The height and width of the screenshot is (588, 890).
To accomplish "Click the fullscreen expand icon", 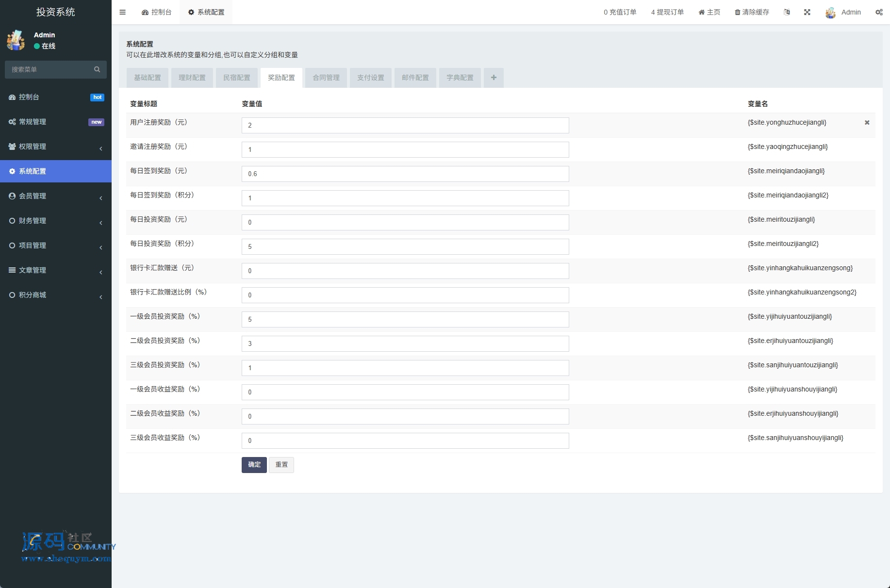I will pos(807,12).
